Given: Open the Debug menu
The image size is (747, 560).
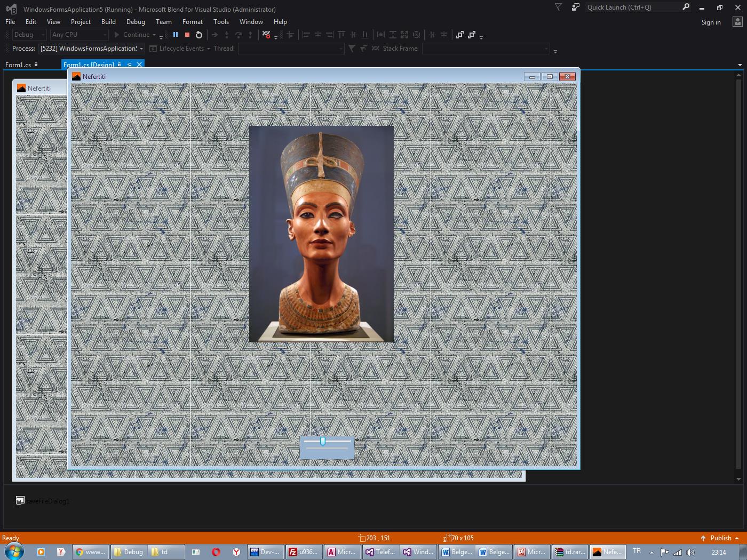Looking at the screenshot, I should (136, 22).
